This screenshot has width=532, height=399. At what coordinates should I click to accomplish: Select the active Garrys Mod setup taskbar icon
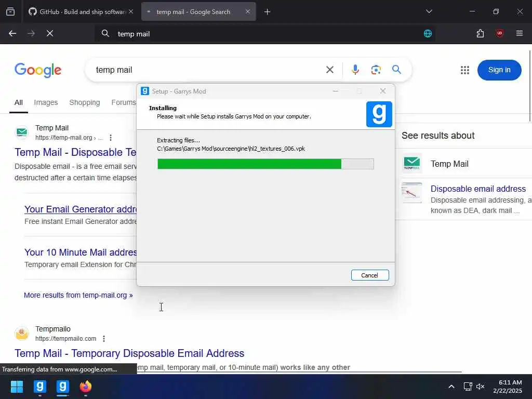[63, 387]
